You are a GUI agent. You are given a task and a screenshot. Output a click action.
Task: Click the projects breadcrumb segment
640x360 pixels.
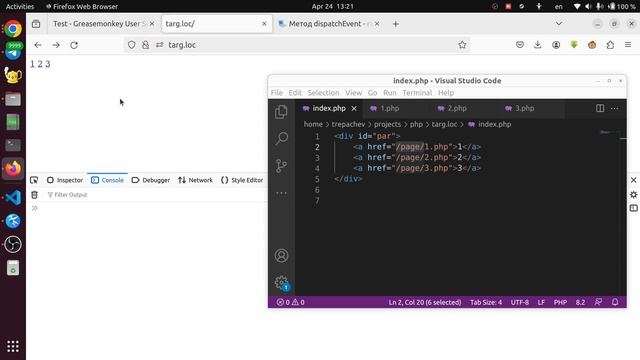pyautogui.click(x=387, y=124)
